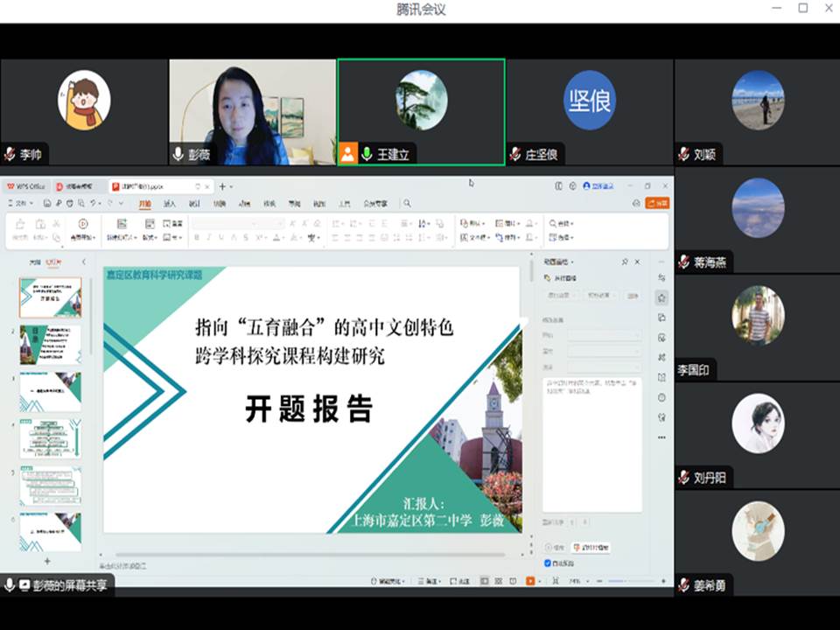This screenshot has width=840, height=630.
Task: Open the ribbon search magnifier
Action: pos(407,203)
